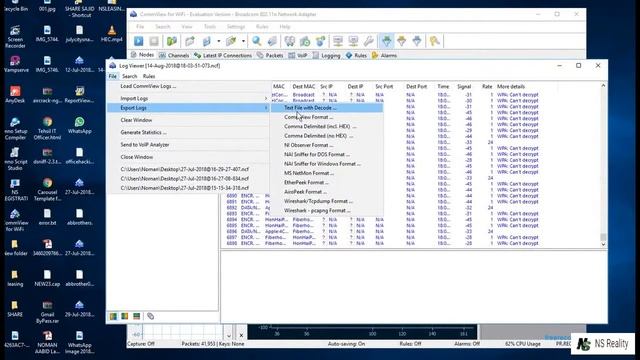The height and width of the screenshot is (360, 640).
Task: Click the highlighted blue funnel capture icon
Action: click(386, 41)
